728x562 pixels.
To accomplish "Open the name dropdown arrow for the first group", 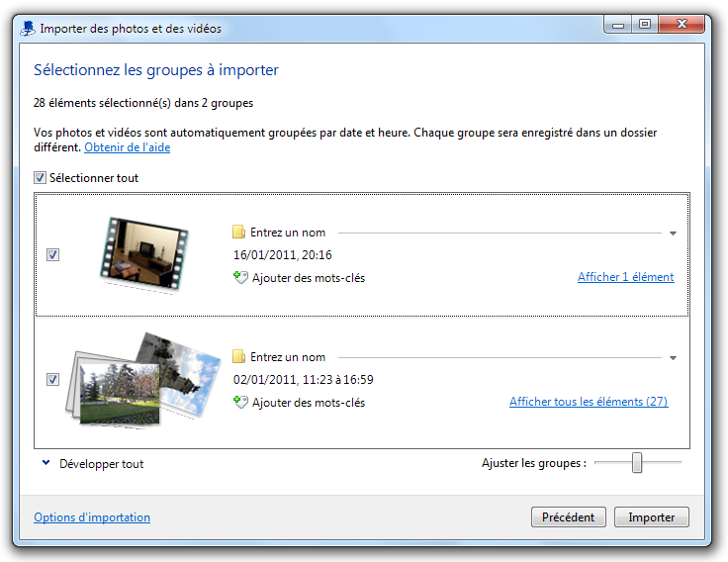I will pos(673,234).
